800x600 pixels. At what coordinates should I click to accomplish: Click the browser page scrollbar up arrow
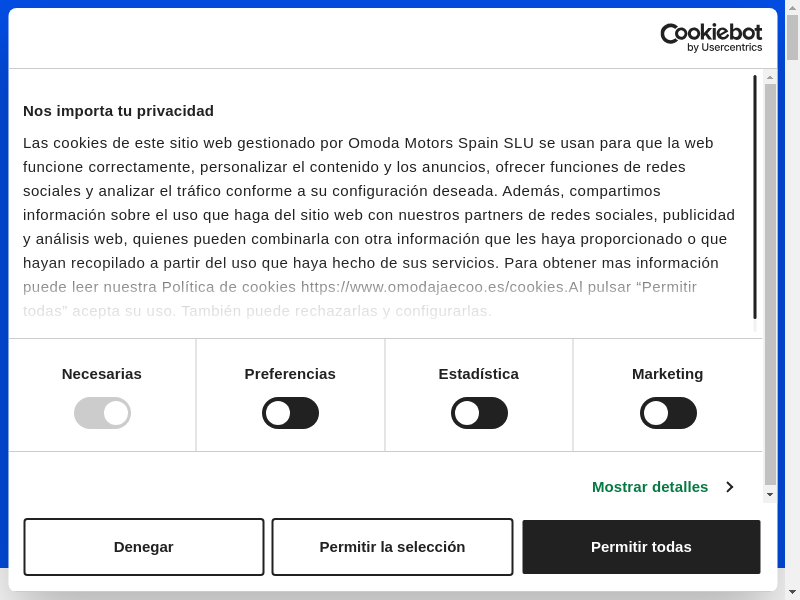coord(793,8)
